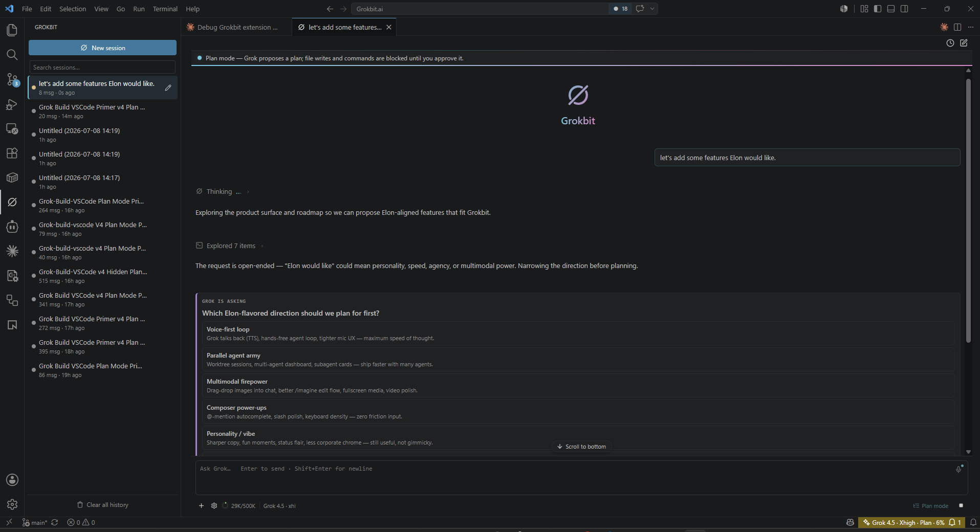This screenshot has height=532, width=980.
Task: Open the Containers view icon
Action: [12, 178]
